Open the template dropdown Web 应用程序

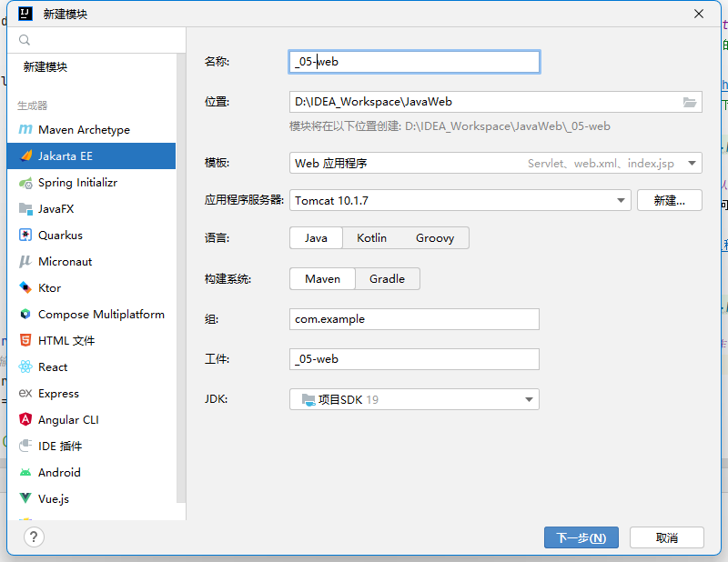495,164
